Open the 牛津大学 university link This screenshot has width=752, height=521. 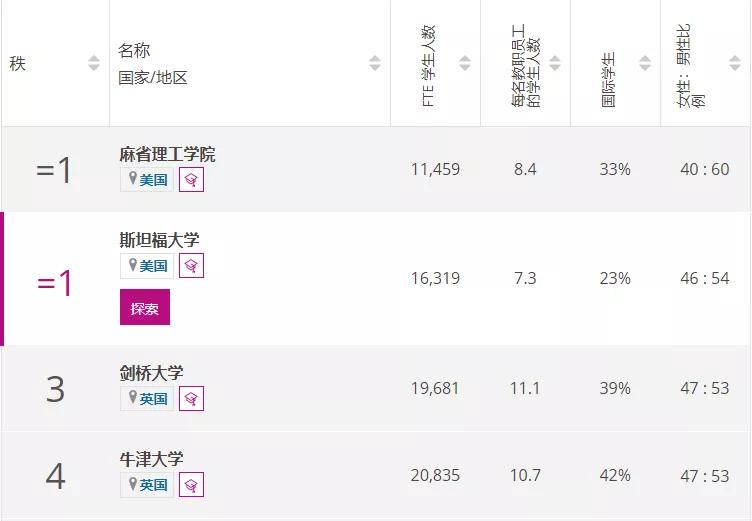point(151,460)
